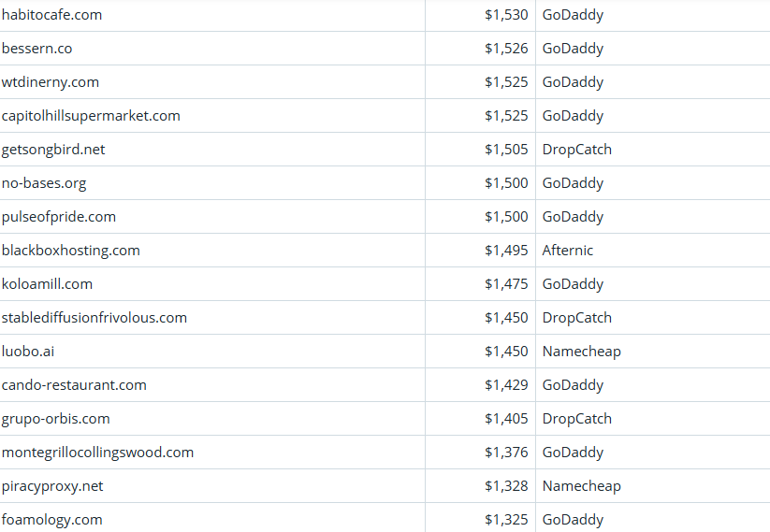Select koloamill.com domain entry
Image resolution: width=770 pixels, height=532 pixels.
click(x=47, y=284)
